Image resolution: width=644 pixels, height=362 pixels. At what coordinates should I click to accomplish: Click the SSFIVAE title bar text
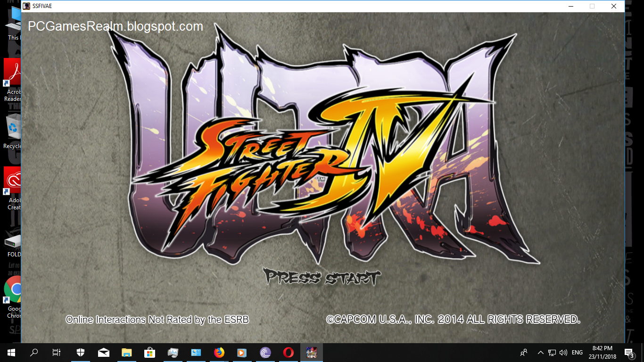[x=42, y=6]
